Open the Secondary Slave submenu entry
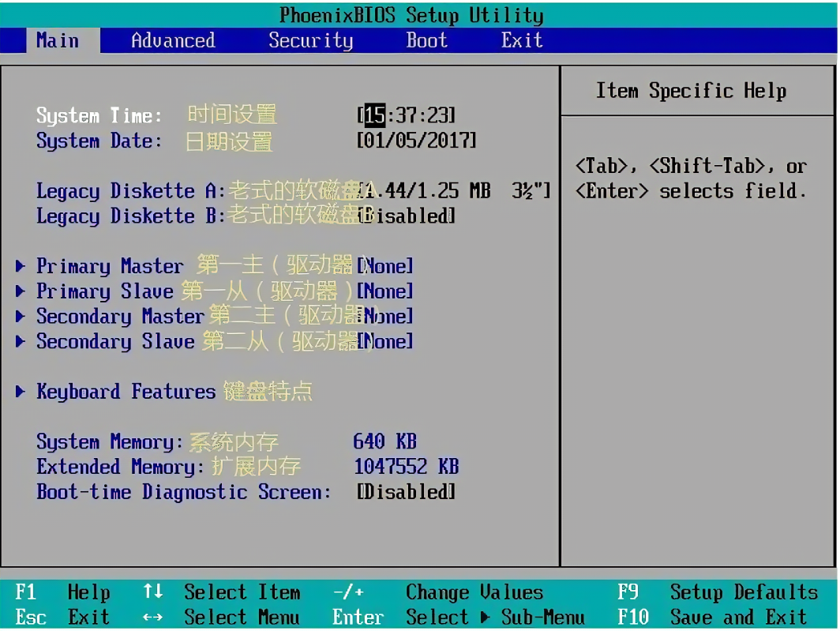The width and height of the screenshot is (840, 631). (x=115, y=342)
